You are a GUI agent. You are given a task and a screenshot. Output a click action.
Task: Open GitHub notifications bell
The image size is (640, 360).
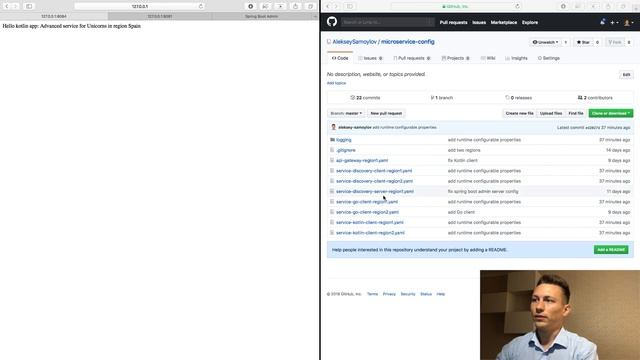pyautogui.click(x=602, y=22)
